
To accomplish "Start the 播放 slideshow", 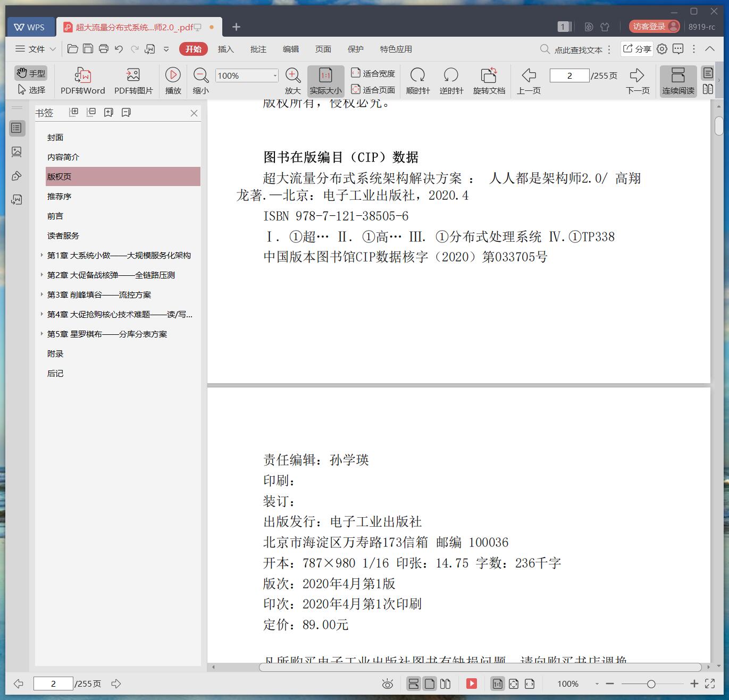I will pyautogui.click(x=173, y=81).
